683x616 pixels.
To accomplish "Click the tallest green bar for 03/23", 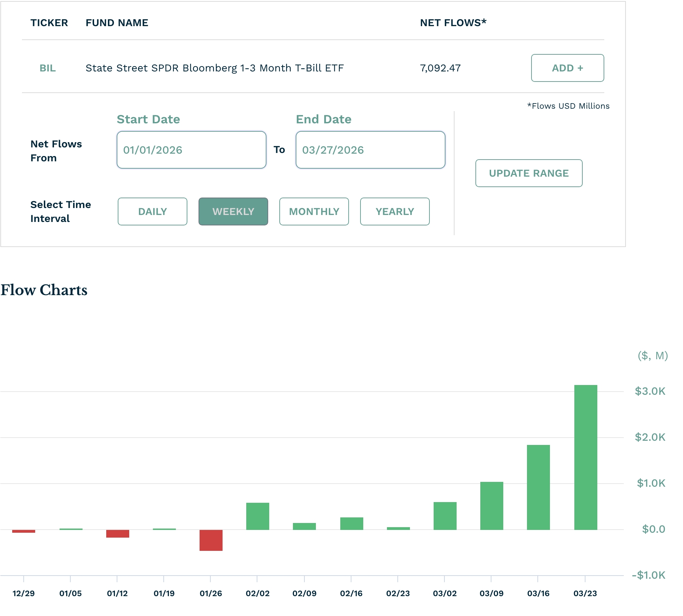I will pos(585,457).
